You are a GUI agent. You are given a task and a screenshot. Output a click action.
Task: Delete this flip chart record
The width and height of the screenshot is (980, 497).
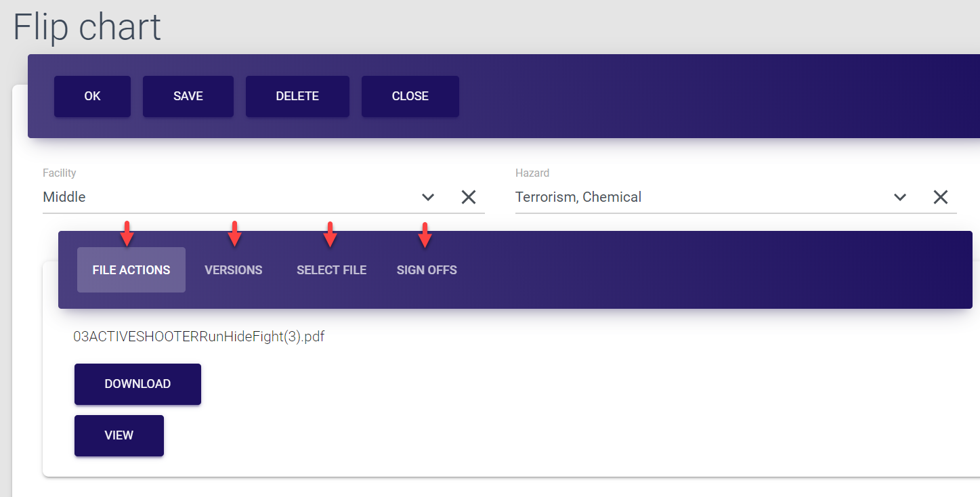(x=297, y=96)
